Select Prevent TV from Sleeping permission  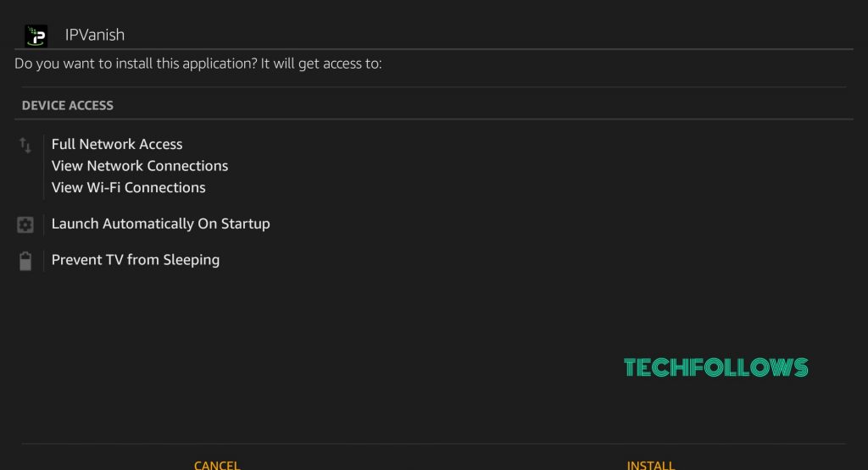(x=136, y=260)
